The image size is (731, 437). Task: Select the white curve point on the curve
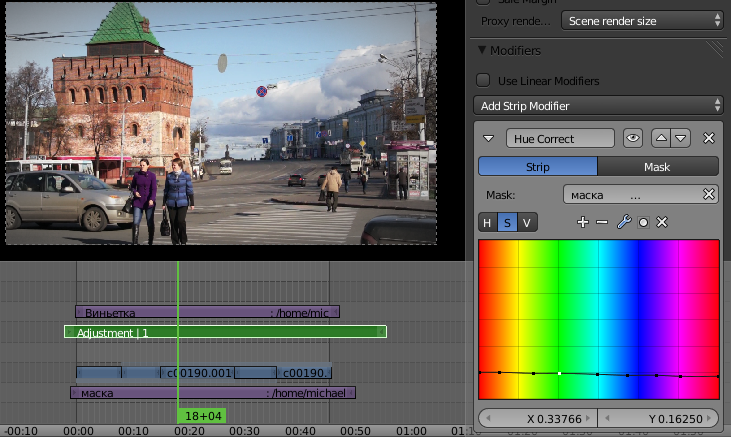pos(559,373)
